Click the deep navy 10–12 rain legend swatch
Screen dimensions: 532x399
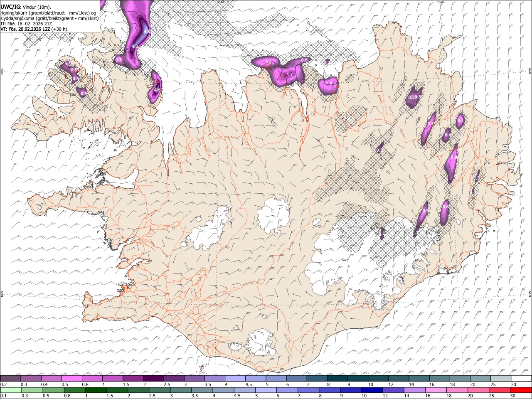point(372,390)
